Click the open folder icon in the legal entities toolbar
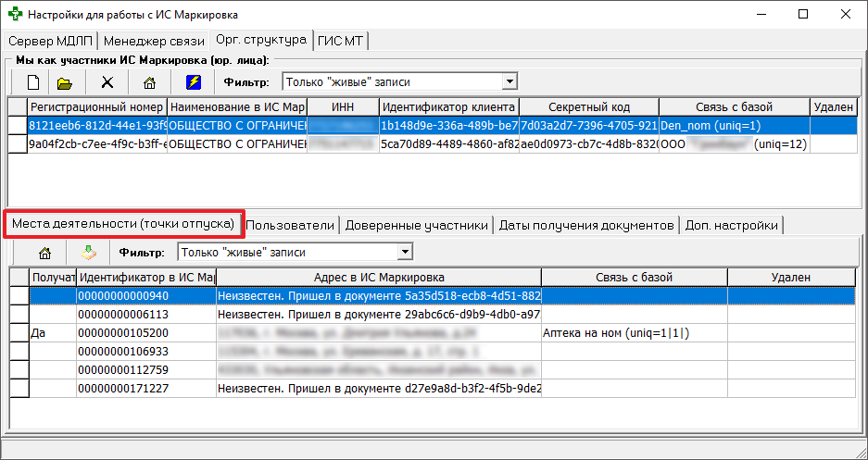This screenshot has height=460, width=868. pyautogui.click(x=65, y=82)
